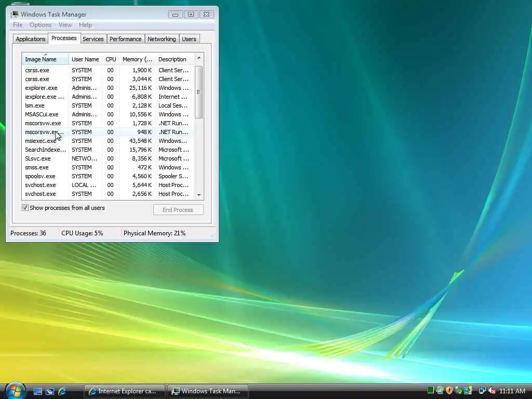The image size is (532, 399).
Task: Click the orange security shield tray icon
Action: (449, 391)
